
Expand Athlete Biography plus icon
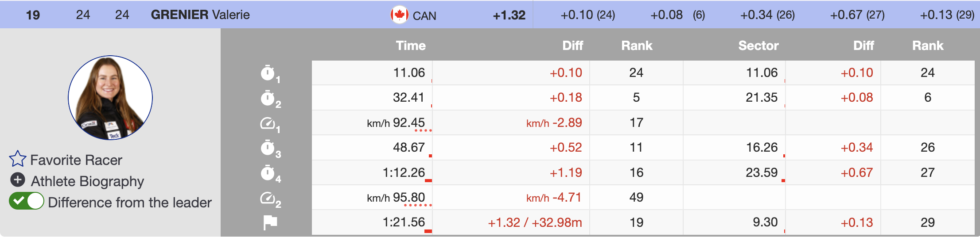coord(18,180)
